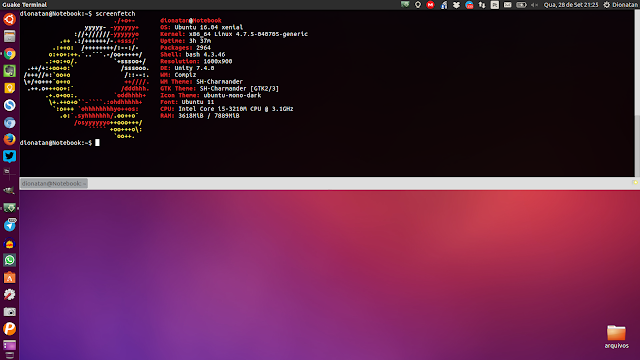Open the sound volume indicator menu
The width and height of the screenshot is (640, 360).
tap(534, 5)
